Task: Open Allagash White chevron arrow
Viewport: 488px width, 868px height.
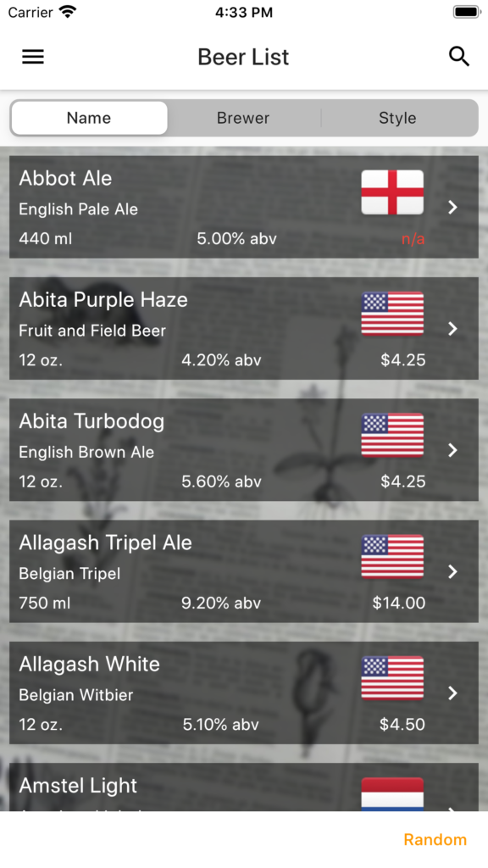Action: click(x=452, y=693)
